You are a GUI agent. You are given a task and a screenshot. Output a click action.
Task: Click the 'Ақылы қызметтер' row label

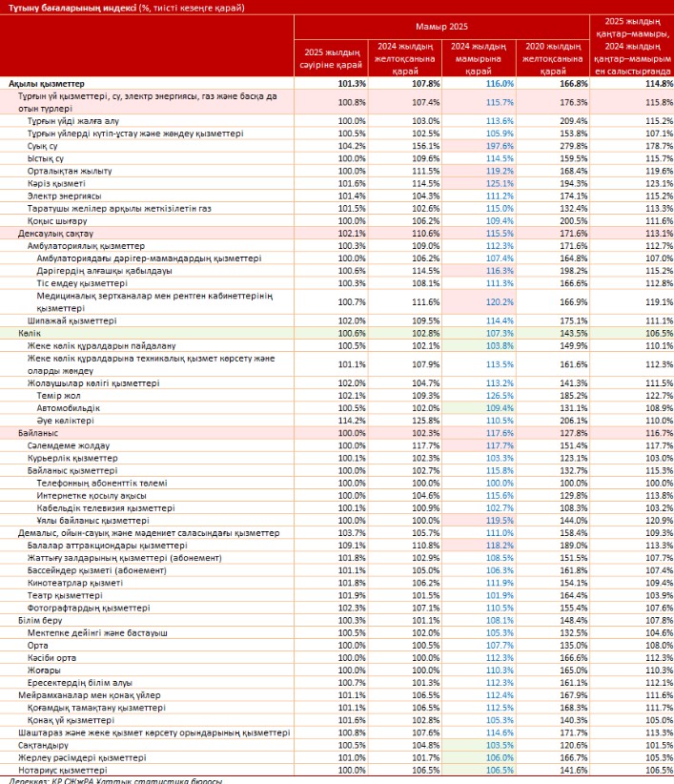pyautogui.click(x=47, y=84)
